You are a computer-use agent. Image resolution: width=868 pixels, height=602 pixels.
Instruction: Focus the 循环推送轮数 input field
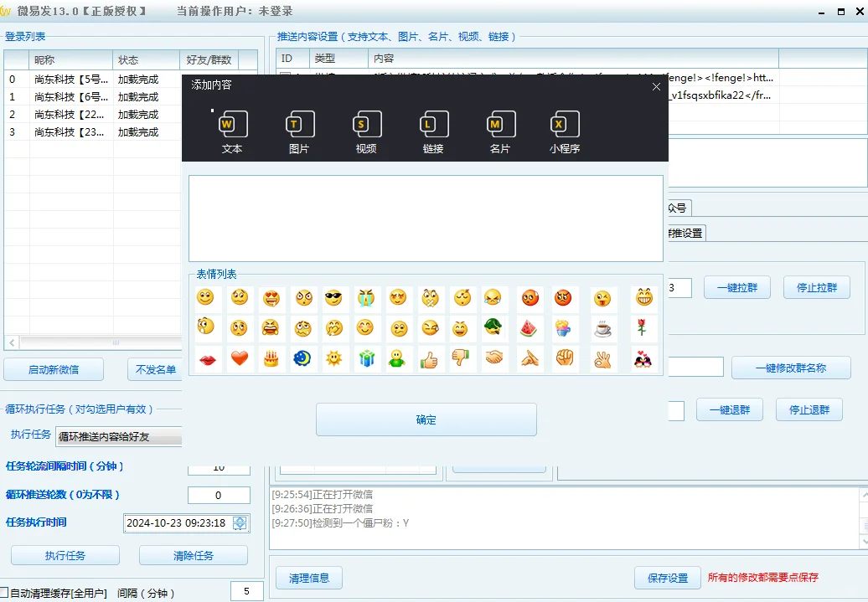219,495
